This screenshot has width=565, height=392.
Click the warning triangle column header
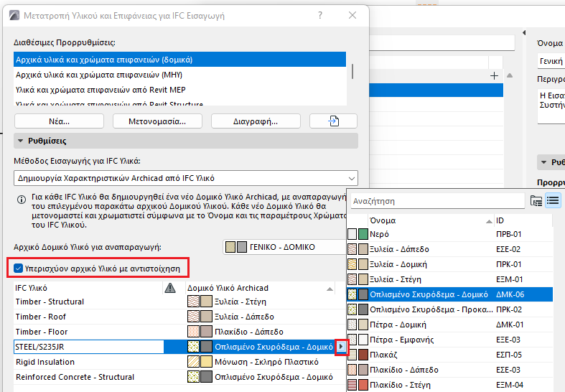(x=170, y=288)
